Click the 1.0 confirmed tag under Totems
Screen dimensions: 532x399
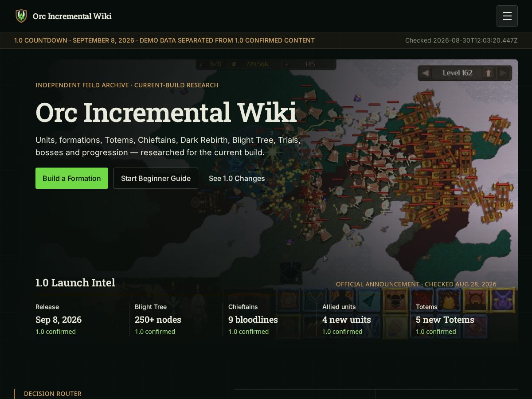436,332
